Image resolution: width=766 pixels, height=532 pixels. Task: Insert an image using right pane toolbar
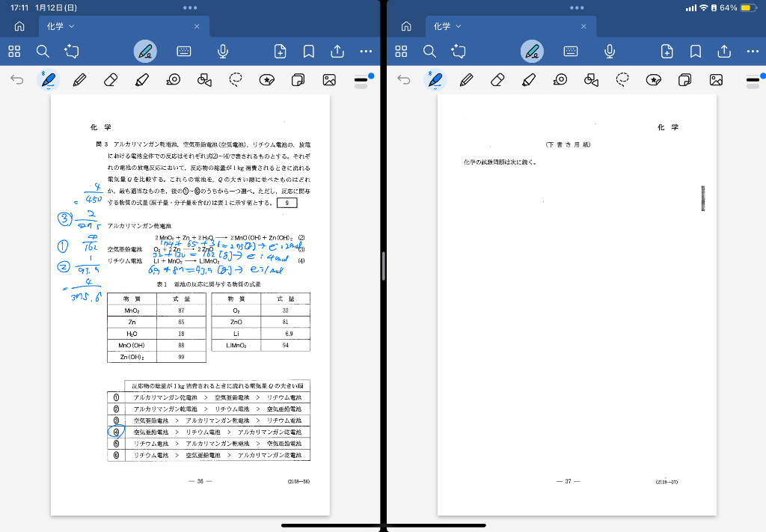pyautogui.click(x=716, y=79)
